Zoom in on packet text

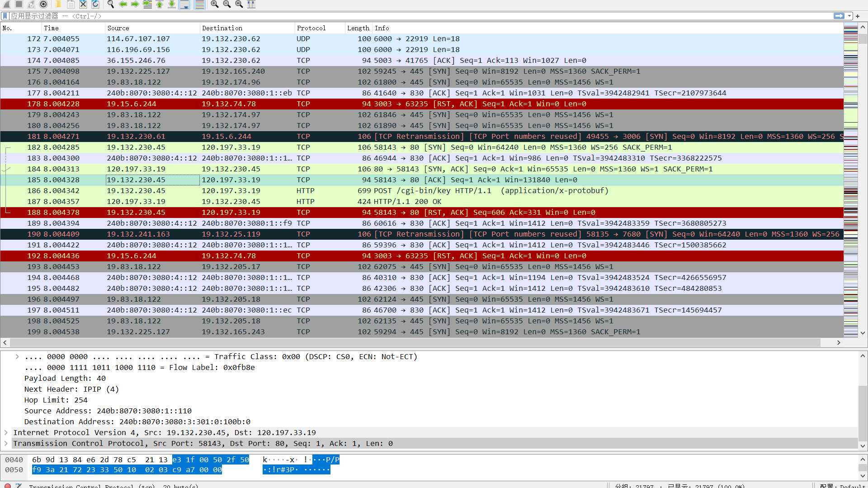coord(215,5)
